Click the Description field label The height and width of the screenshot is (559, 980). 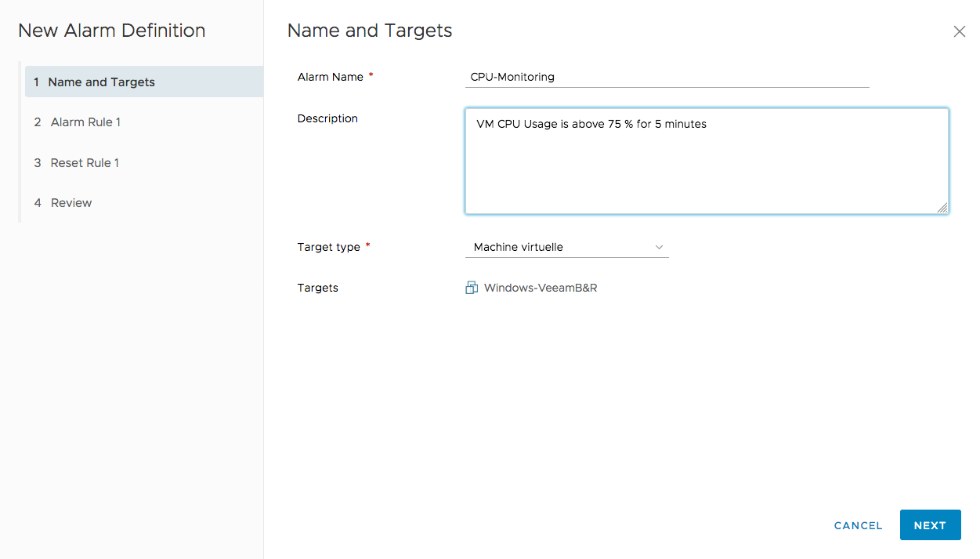click(x=327, y=118)
